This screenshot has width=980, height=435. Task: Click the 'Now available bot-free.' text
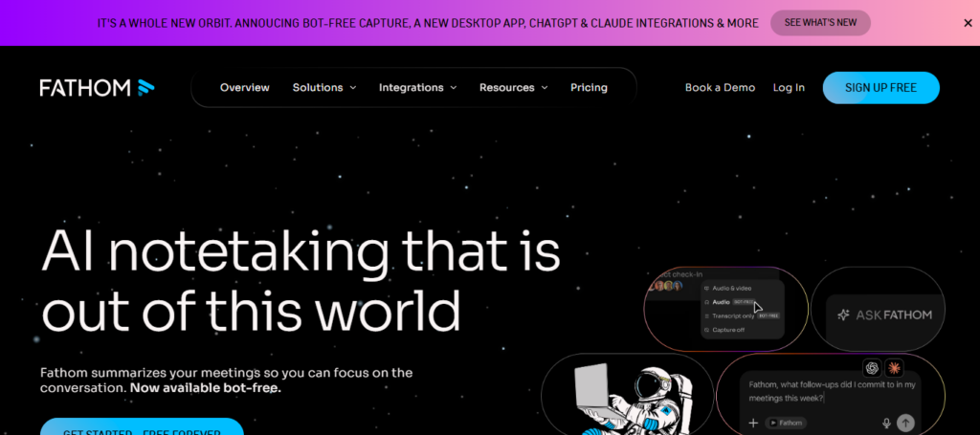[206, 387]
